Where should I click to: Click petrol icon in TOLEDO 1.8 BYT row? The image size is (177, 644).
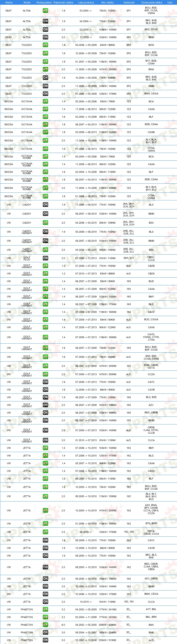45,61
